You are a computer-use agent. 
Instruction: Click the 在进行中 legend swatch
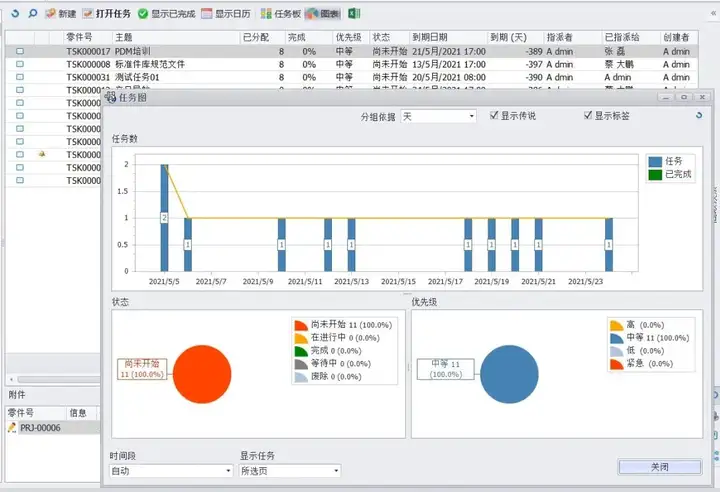tap(301, 338)
